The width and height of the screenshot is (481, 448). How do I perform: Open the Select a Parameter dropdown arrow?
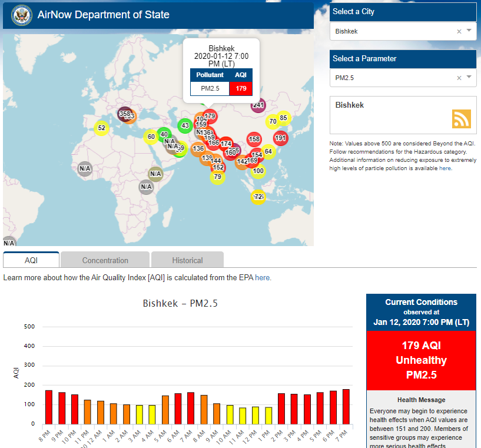point(469,77)
